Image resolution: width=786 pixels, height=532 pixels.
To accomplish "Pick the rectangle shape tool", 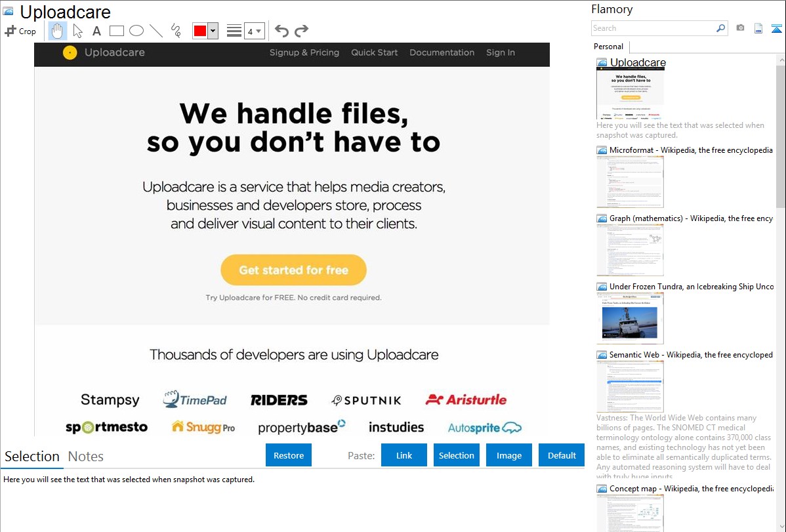I will tap(116, 31).
